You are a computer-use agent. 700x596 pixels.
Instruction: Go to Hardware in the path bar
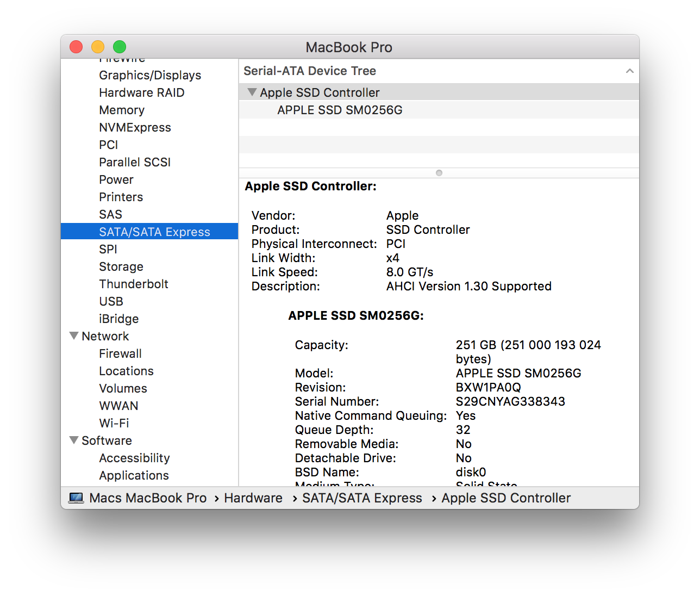click(253, 498)
